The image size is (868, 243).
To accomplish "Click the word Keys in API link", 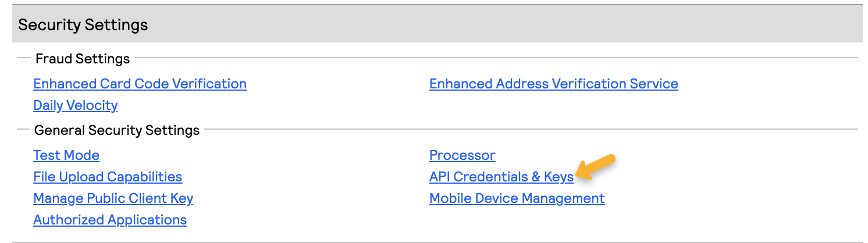I will (x=558, y=177).
